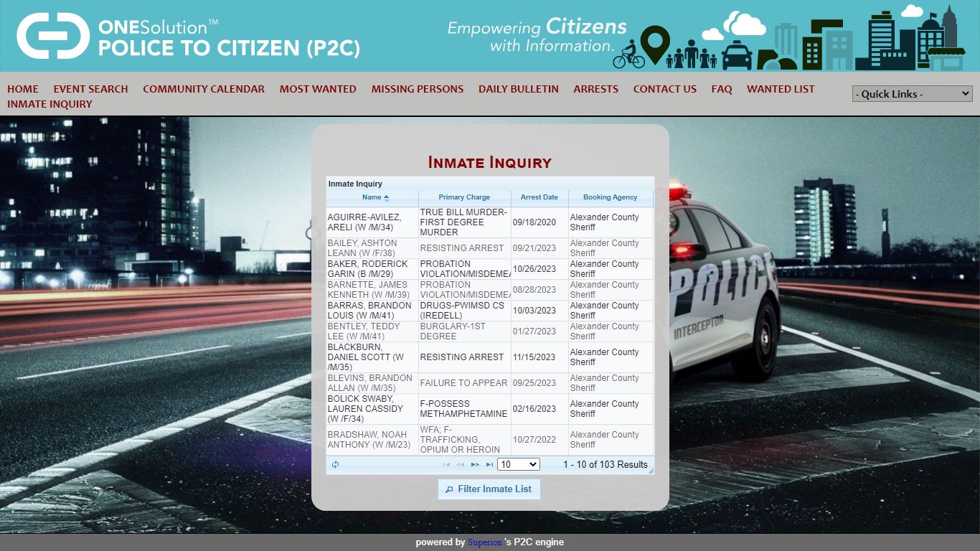Select inmate BOLICK SWABY, LAUREN CASSIDY
The height and width of the screenshot is (551, 980).
490,409
